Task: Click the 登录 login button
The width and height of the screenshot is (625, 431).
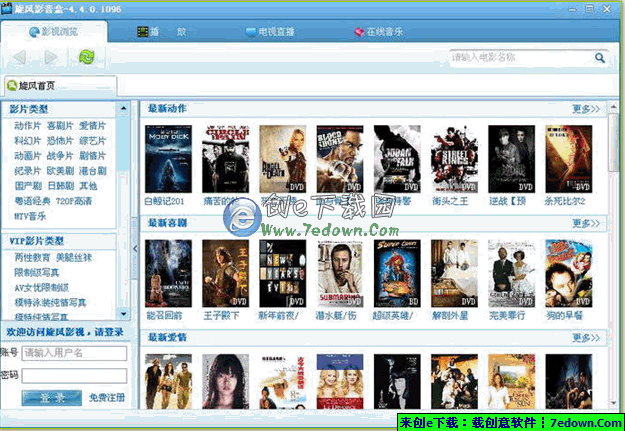Action: [52, 398]
